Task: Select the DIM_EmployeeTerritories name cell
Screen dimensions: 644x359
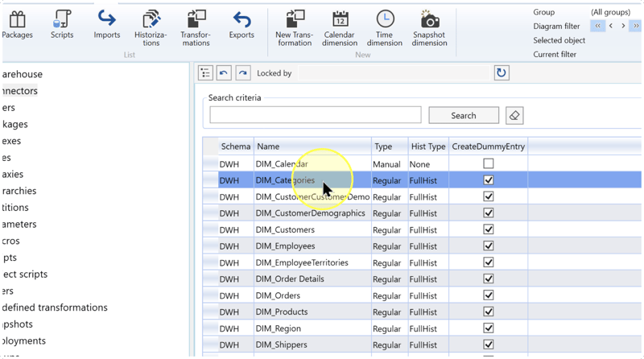Action: [x=312, y=262]
